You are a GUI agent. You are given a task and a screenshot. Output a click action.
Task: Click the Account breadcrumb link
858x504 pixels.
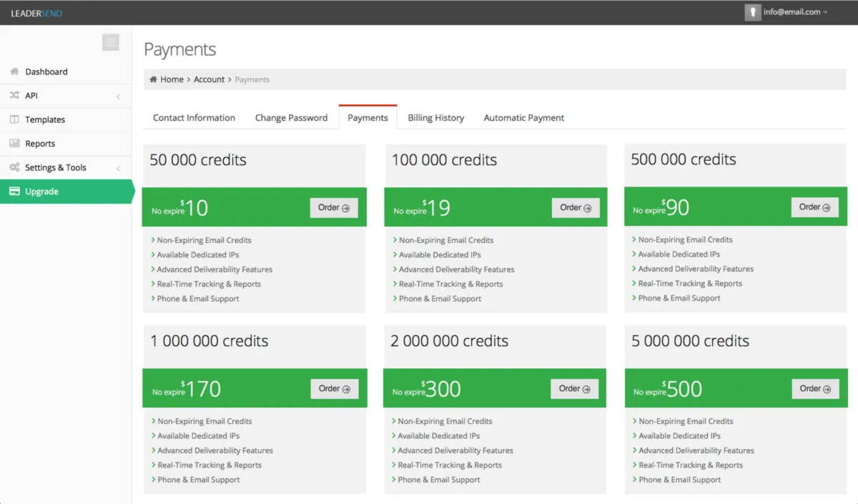(x=209, y=79)
